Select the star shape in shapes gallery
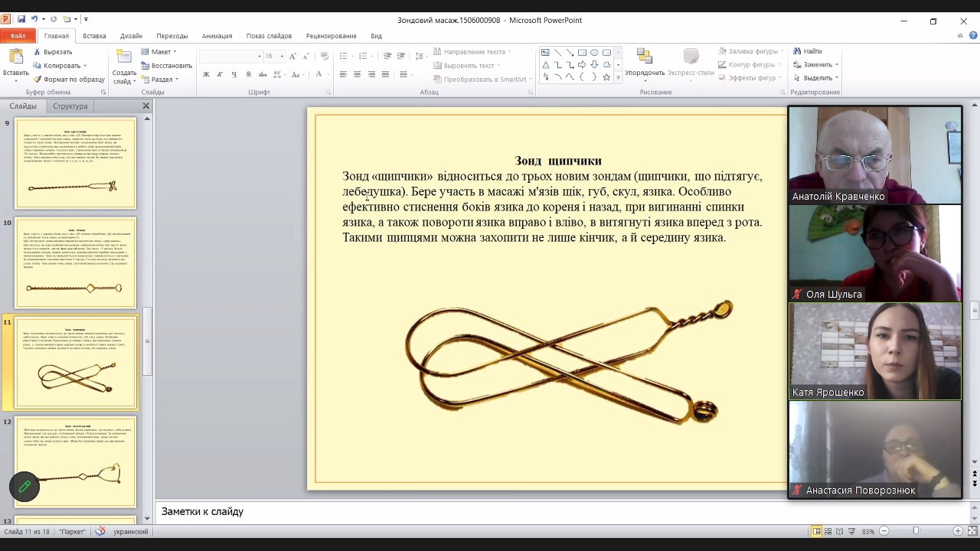This screenshot has width=980, height=551. tap(607, 77)
